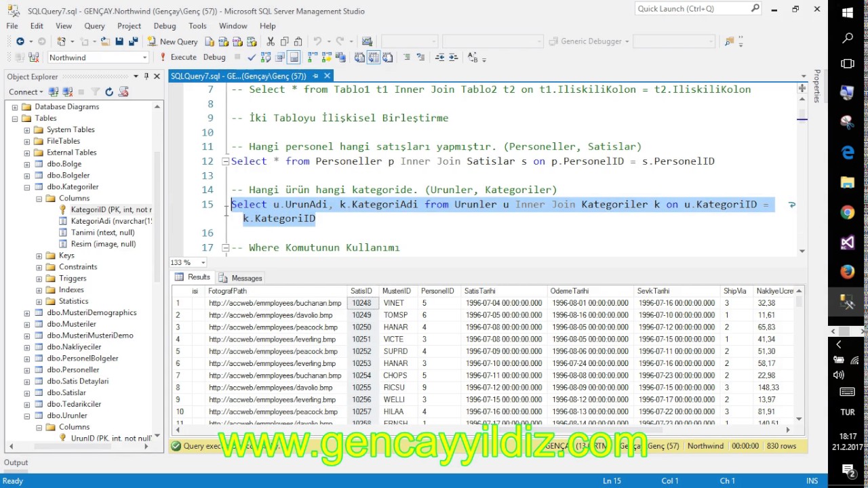This screenshot has width=868, height=488.
Task: Collapse the Tables tree node
Action: pos(15,118)
